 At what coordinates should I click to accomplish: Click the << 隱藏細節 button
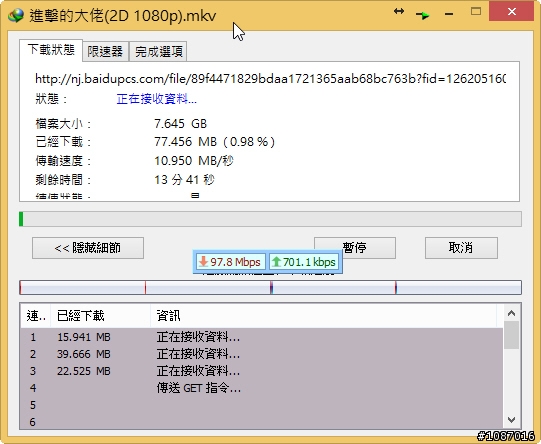coord(88,248)
